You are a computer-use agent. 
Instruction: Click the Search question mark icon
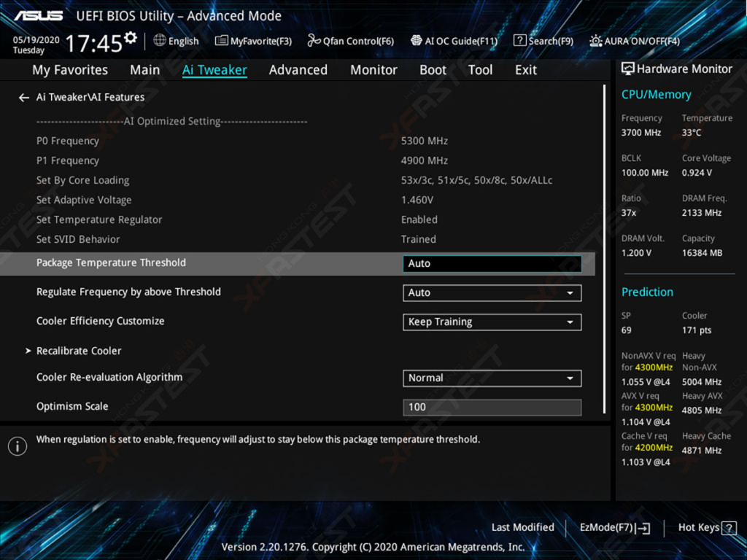coord(519,41)
